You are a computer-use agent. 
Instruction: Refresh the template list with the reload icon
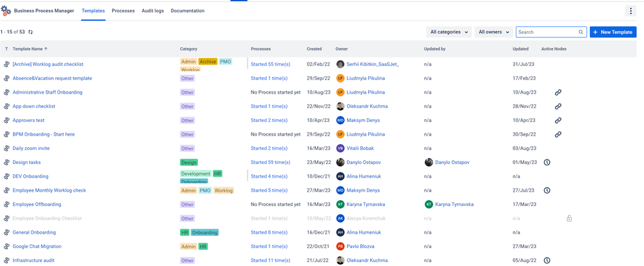coord(30,32)
